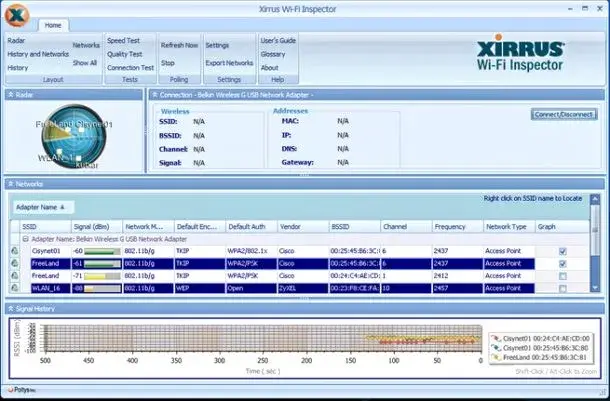Open the Glossary help item
The height and width of the screenshot is (401, 610).
(273, 54)
